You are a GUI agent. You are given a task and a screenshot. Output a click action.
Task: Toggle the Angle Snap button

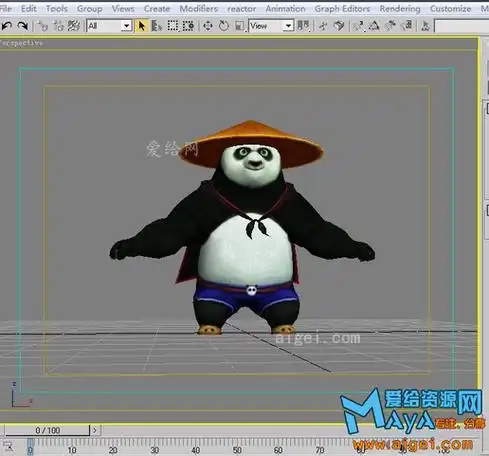pos(374,26)
